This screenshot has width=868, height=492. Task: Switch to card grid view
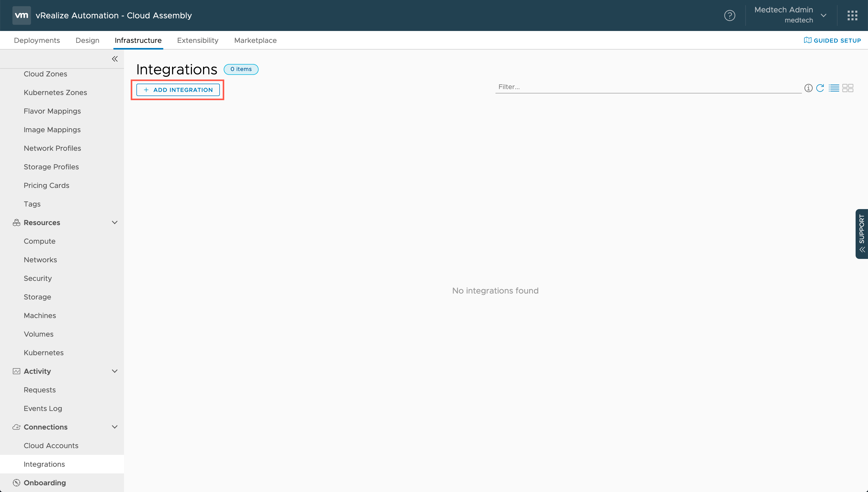click(x=848, y=88)
